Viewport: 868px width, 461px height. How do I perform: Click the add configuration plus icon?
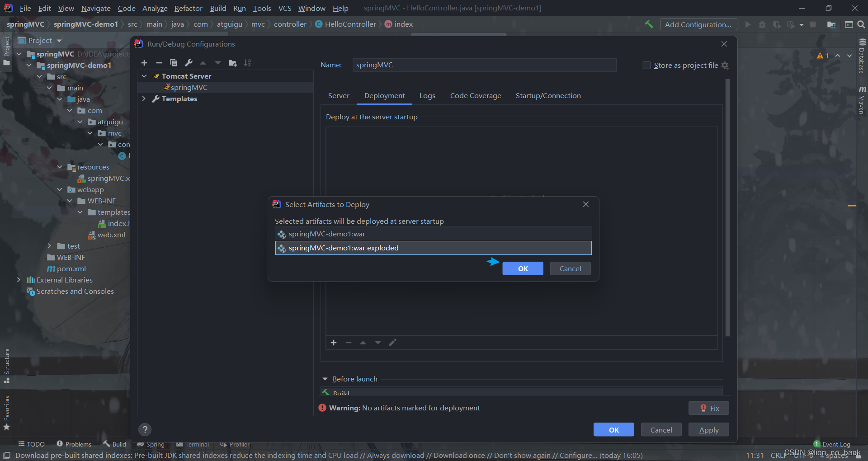tap(144, 63)
